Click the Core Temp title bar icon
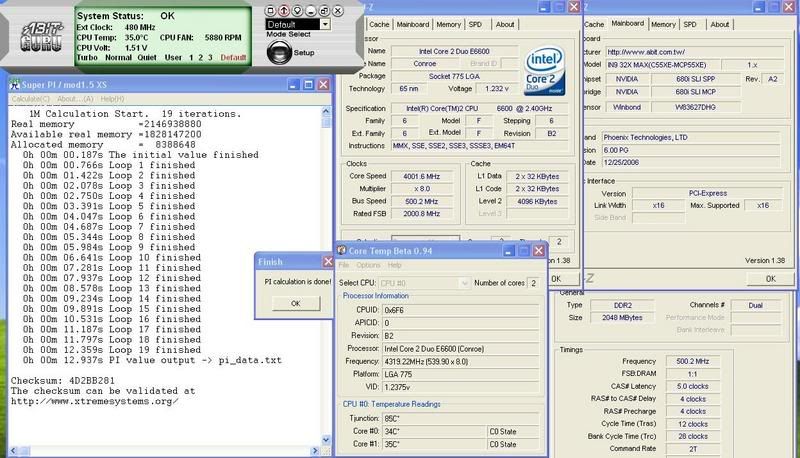800x458 pixels. click(x=342, y=250)
